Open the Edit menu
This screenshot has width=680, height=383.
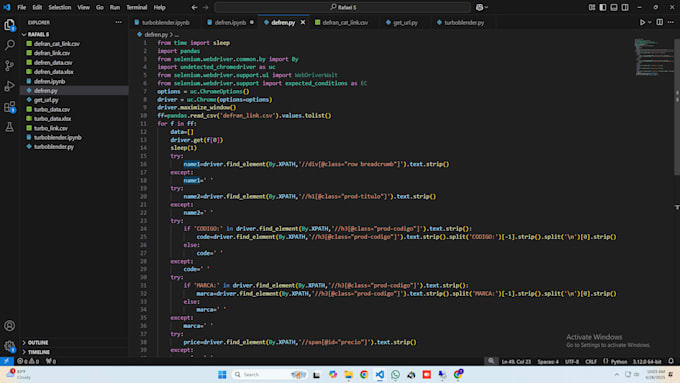37,7
